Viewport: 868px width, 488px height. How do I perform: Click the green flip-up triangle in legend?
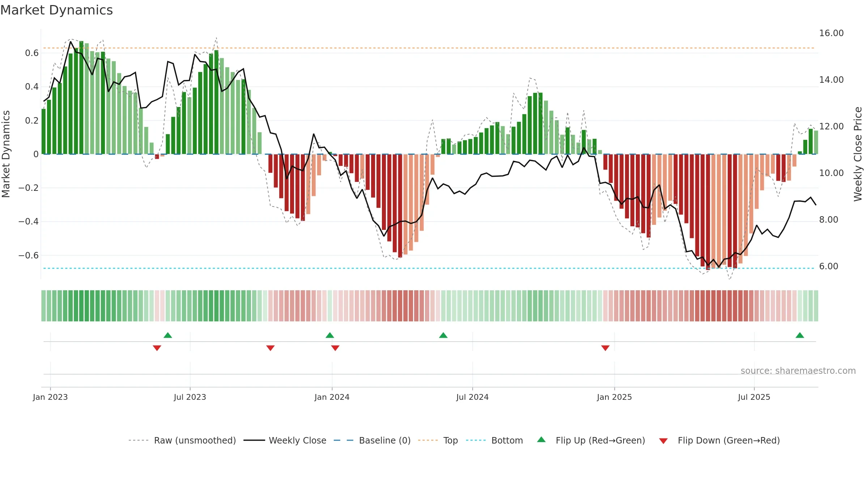541,440
